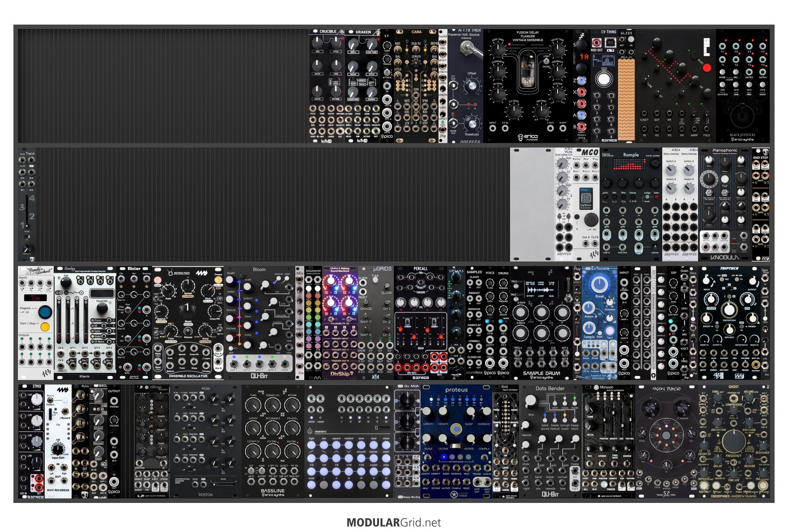Screen dimensions: 788x532
Task: Open the Erica Pico E.F. module
Action: click(x=387, y=86)
